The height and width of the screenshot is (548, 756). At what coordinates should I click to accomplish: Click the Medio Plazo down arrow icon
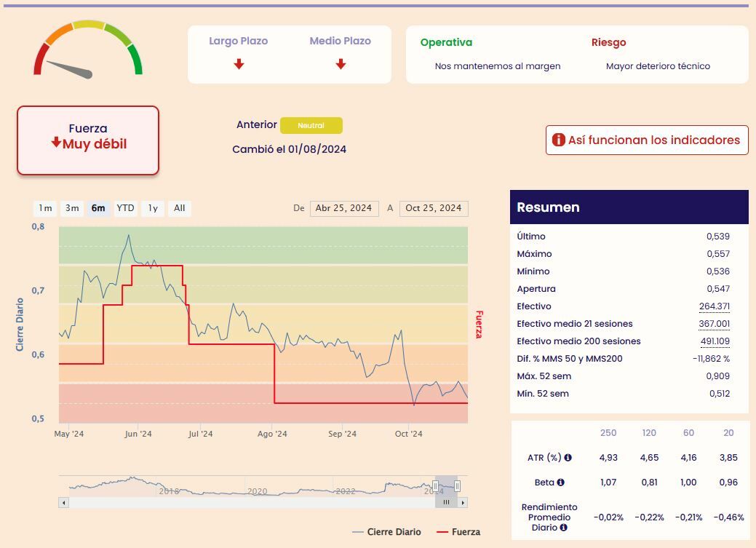click(341, 63)
